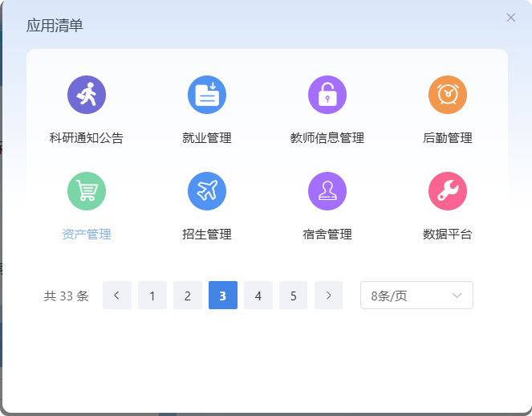This screenshot has width=532, height=416.
Task: Switch to page 2
Action: [188, 296]
